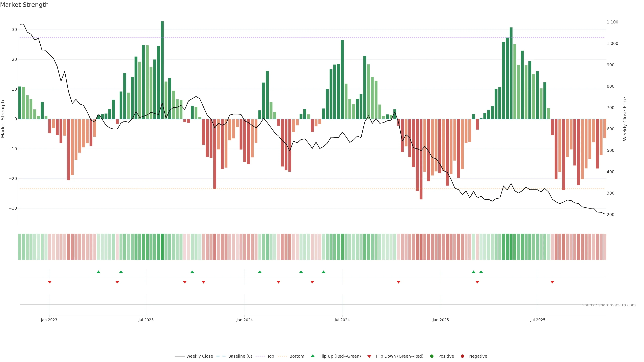Click the deepest red bar below -25
This screenshot has width=644, height=362.
(x=421, y=175)
